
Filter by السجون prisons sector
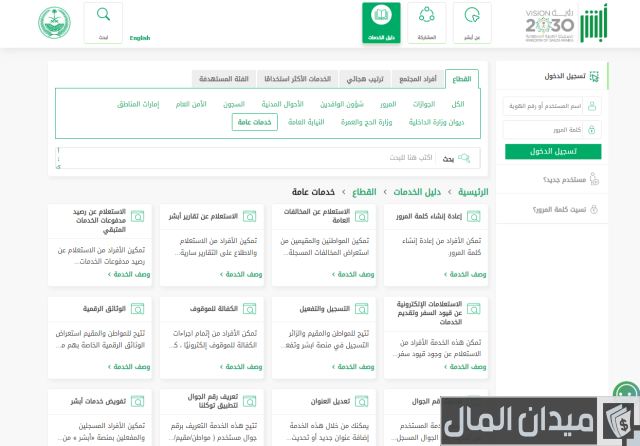coord(234,104)
